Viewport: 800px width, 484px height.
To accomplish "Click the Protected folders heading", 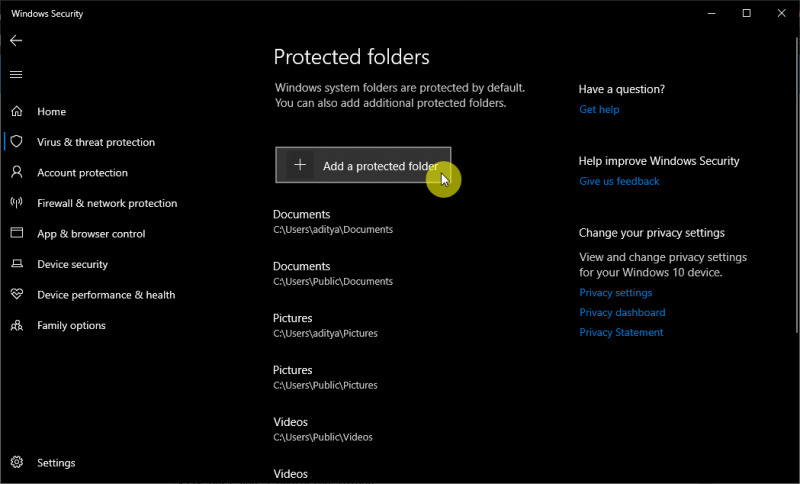I will coord(352,57).
